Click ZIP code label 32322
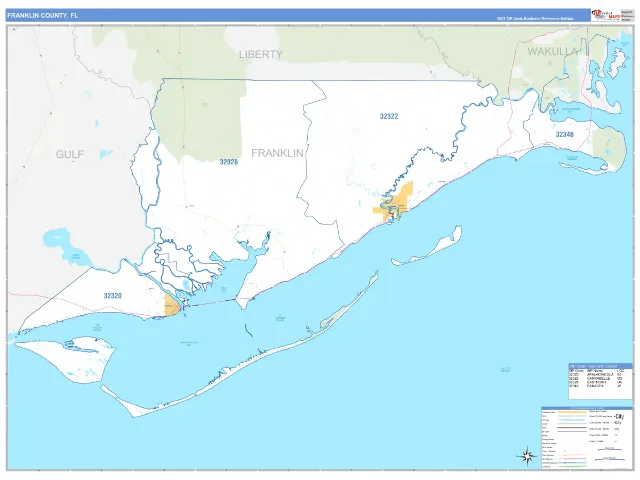This screenshot has height=480, width=640. click(389, 116)
